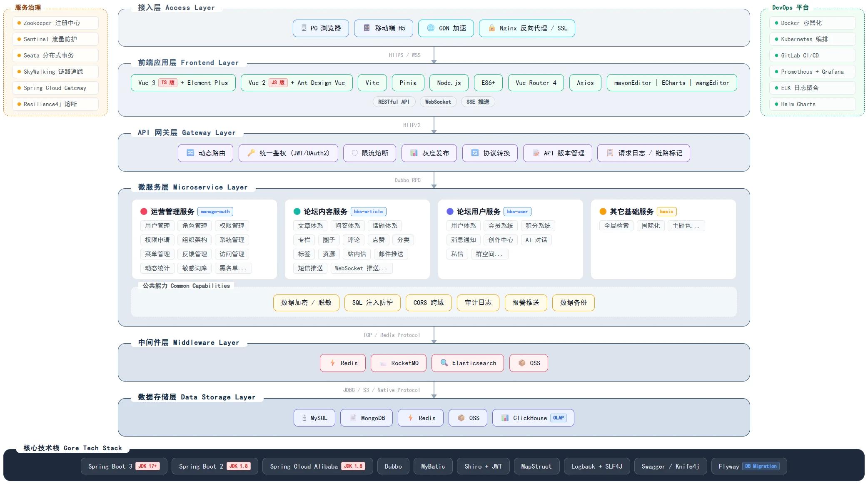The height and width of the screenshot is (484, 868).
Task: Select the bbs-article badge
Action: point(368,212)
